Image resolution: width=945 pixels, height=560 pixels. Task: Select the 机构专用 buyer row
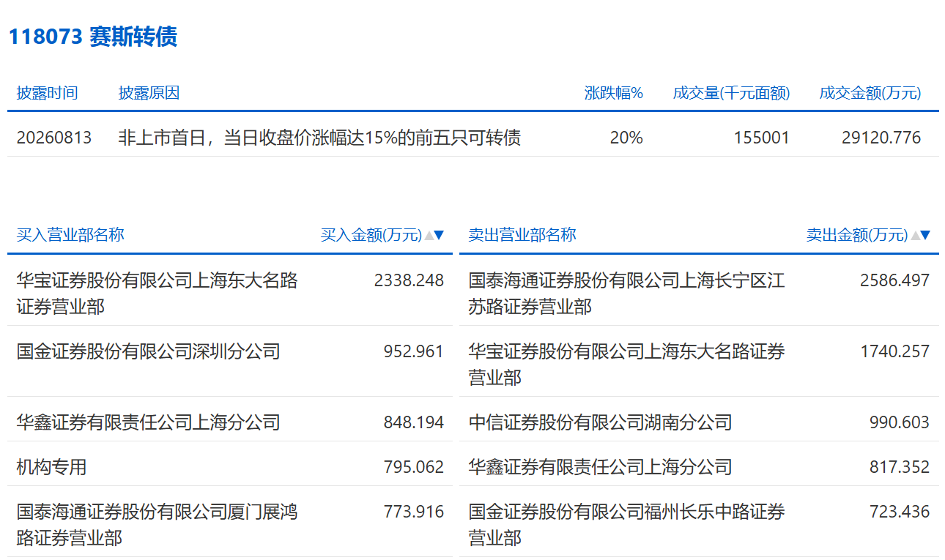[x=52, y=467]
